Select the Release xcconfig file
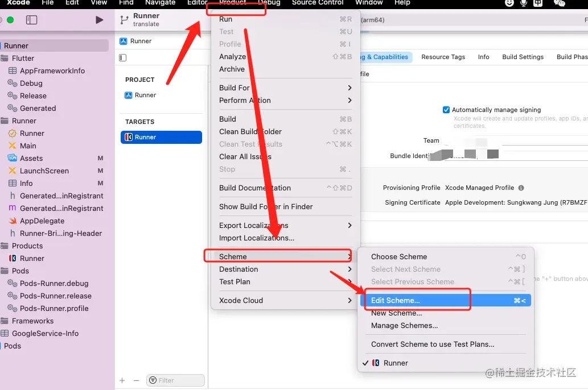588x390 pixels. click(x=33, y=96)
